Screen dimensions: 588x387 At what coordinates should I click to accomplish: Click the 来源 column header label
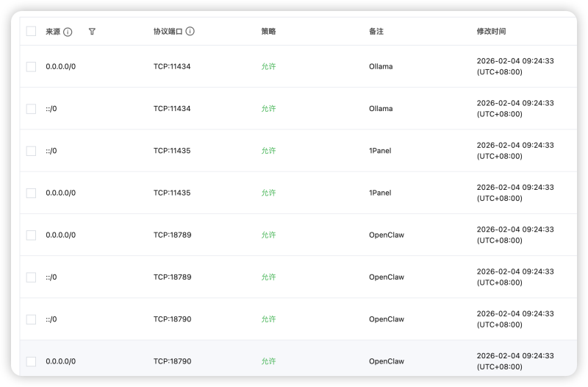coord(53,32)
